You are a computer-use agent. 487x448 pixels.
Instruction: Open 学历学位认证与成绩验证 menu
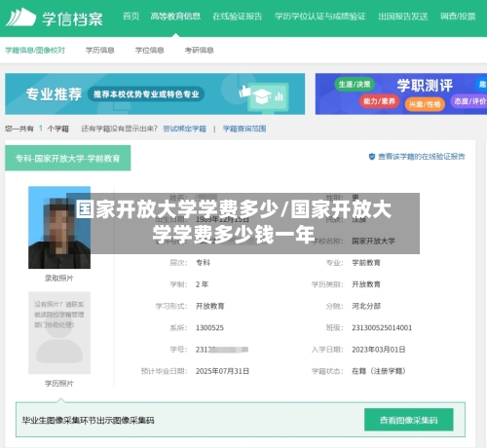point(320,17)
